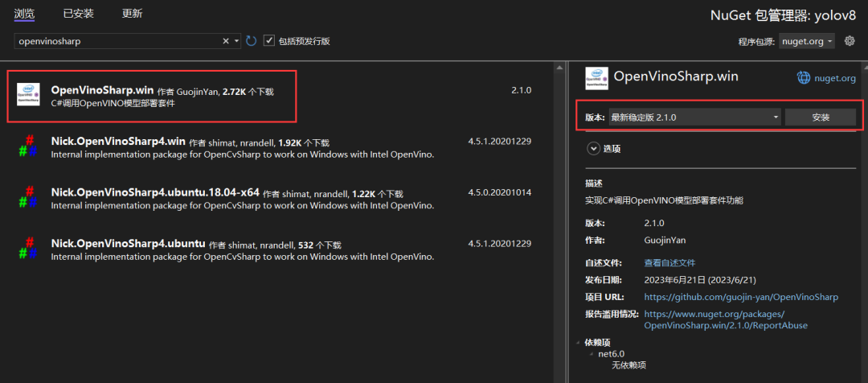Screen dimensions: 868x383
Task: Collapse the 依赖项 tree arrow
Action: (x=579, y=343)
